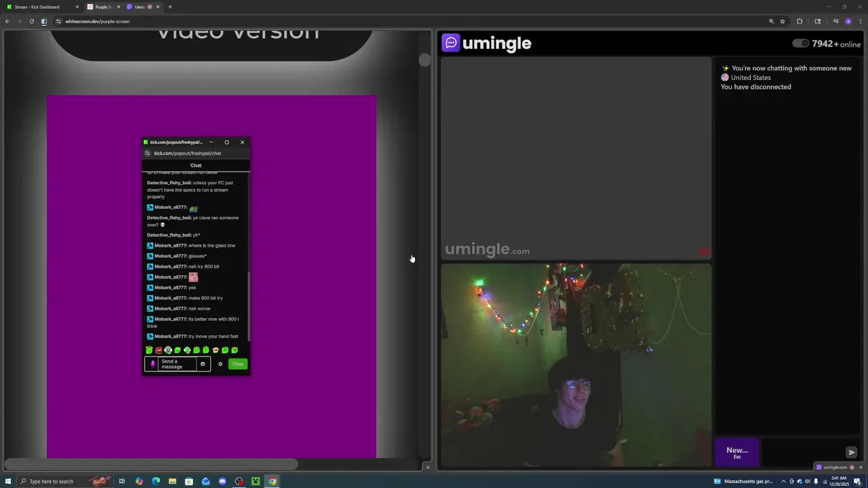
Task: Click the red report flag on stranger video
Action: 704,253
